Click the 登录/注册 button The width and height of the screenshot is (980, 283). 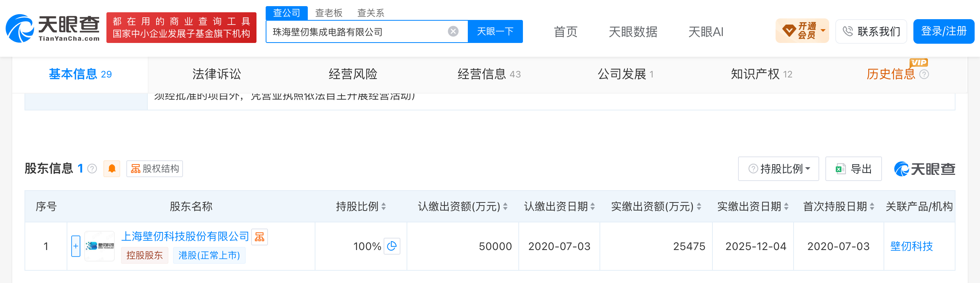[944, 31]
